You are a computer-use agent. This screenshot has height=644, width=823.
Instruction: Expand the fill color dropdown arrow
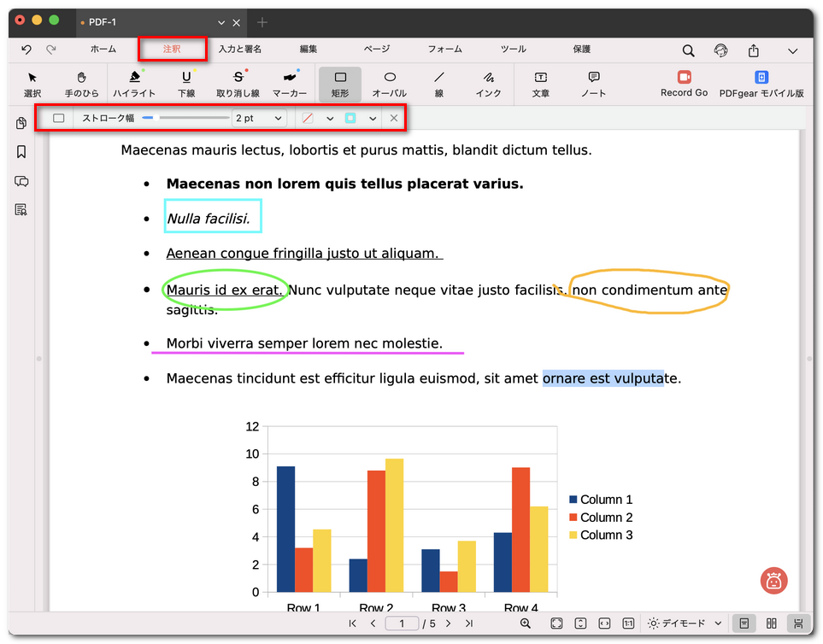pyautogui.click(x=330, y=119)
